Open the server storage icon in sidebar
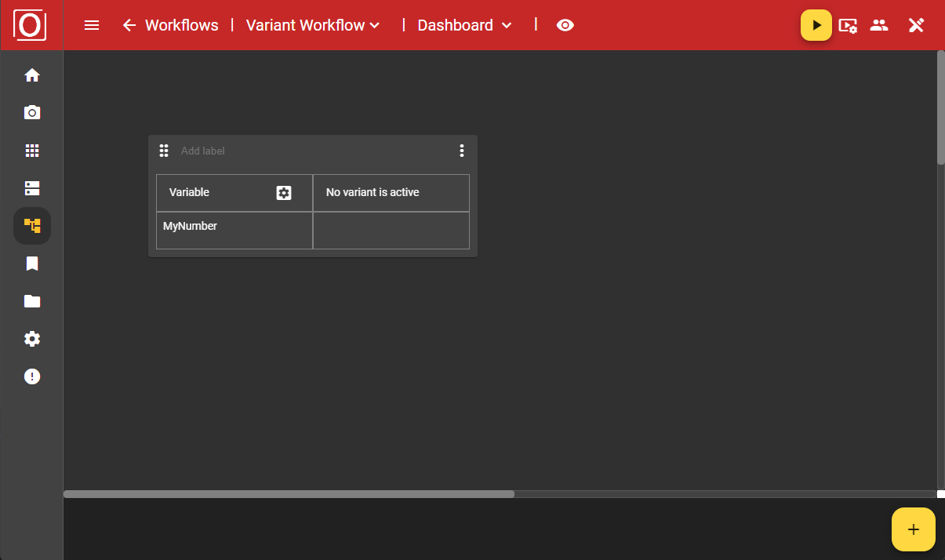Screen dimensions: 945x560 (32, 188)
